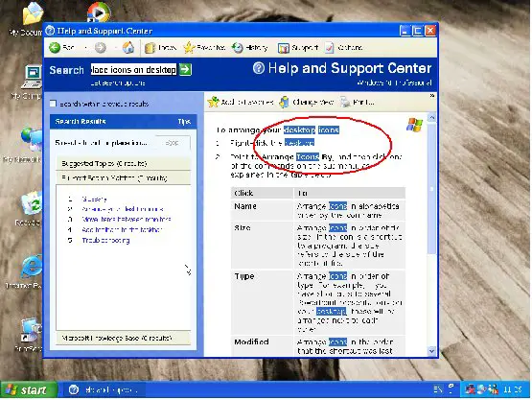Image resolution: width=532 pixels, height=400 pixels.
Task: Click the Stop button in search results
Action: (x=173, y=143)
